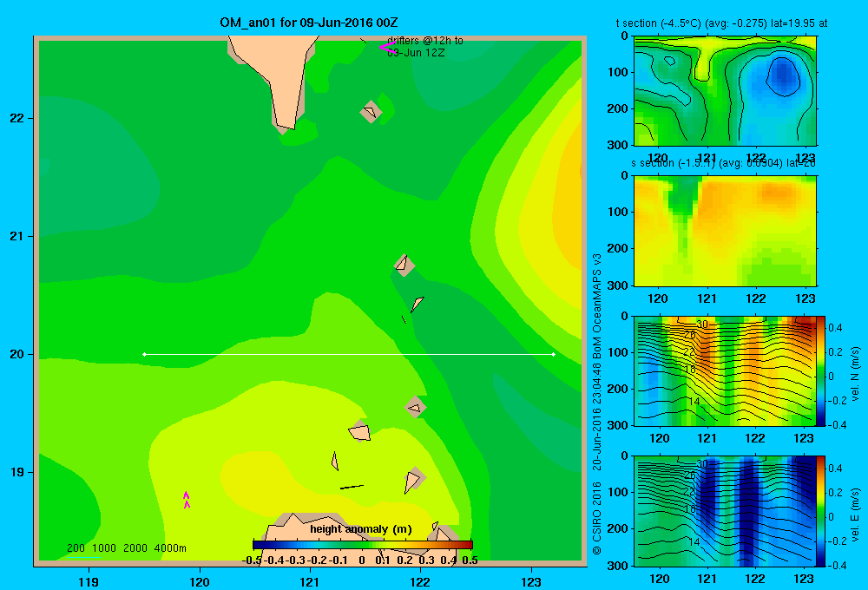868x590 pixels.
Task: Click longitude label '123' below main map
Action: [x=531, y=581]
